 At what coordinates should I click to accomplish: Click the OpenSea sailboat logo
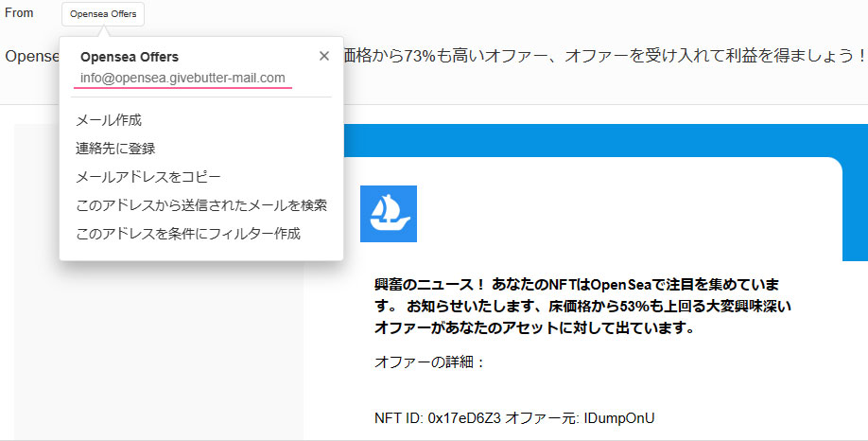(x=388, y=214)
